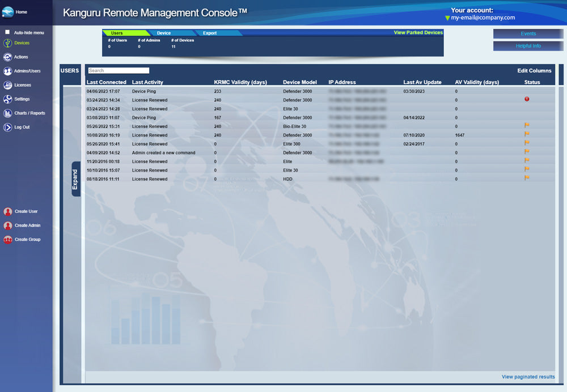The height and width of the screenshot is (392, 567).
Task: Switch to the Device tab
Action: (x=164, y=33)
